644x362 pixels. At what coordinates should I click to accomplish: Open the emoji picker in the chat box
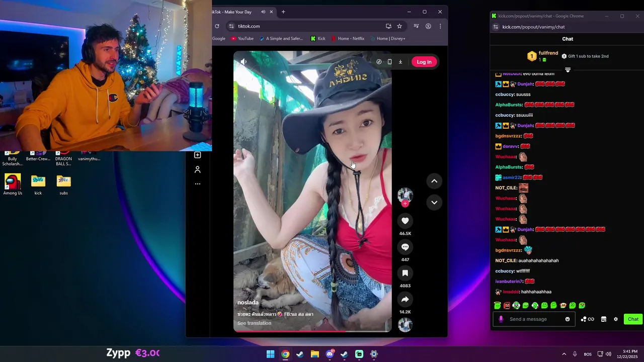tap(568, 319)
